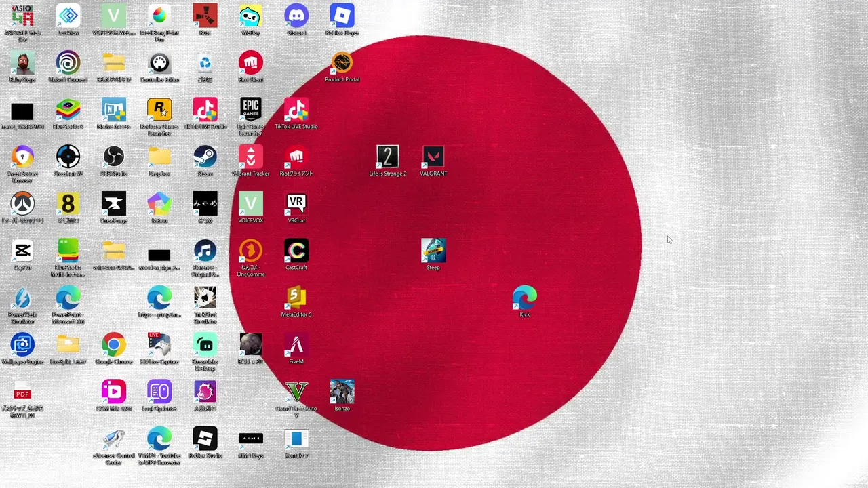868x488 pixels.
Task: Open the Valorant Tracker icon
Action: click(251, 157)
